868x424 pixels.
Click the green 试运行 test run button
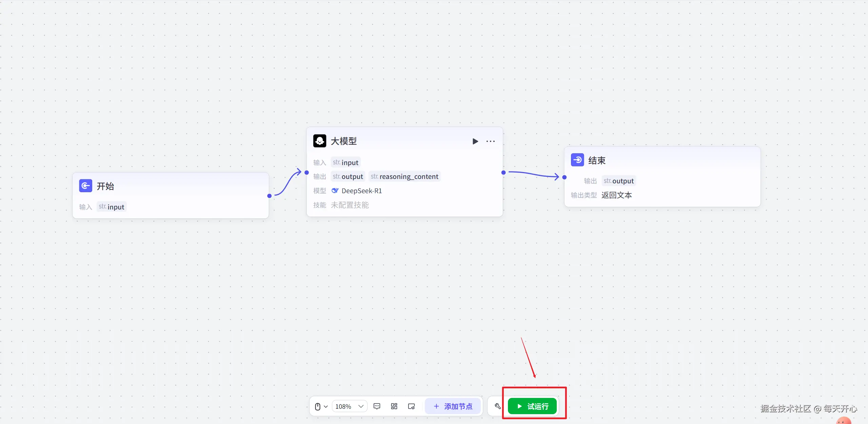click(x=532, y=406)
